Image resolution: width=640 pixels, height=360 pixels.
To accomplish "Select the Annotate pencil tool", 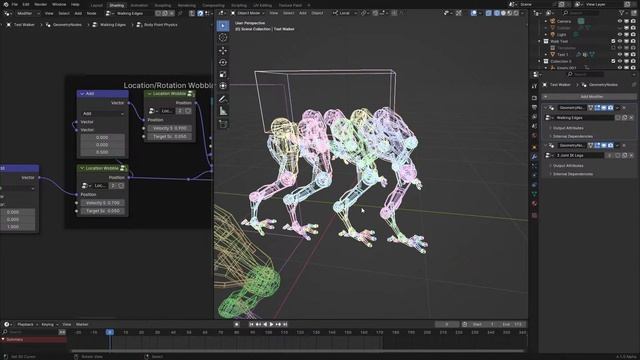I will pos(222,99).
